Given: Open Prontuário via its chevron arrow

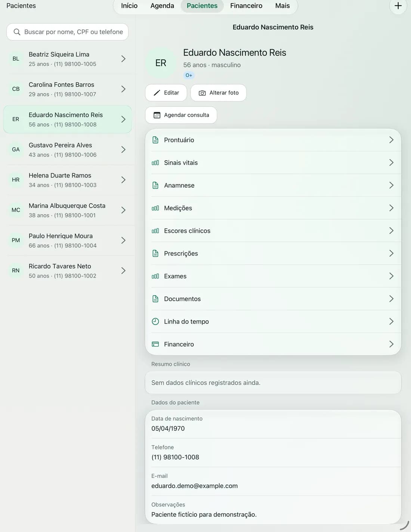Looking at the screenshot, I should [391, 140].
